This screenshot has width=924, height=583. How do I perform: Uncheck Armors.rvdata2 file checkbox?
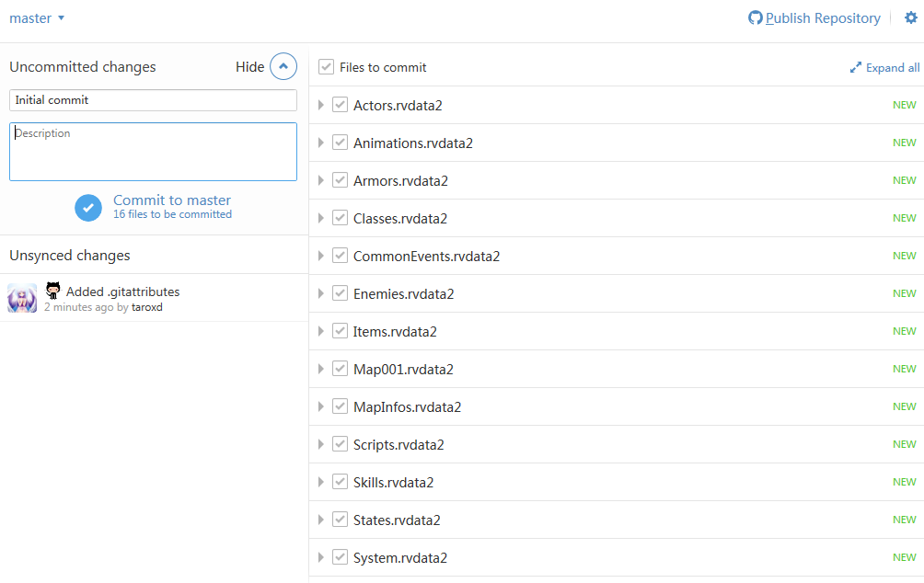[x=340, y=180]
